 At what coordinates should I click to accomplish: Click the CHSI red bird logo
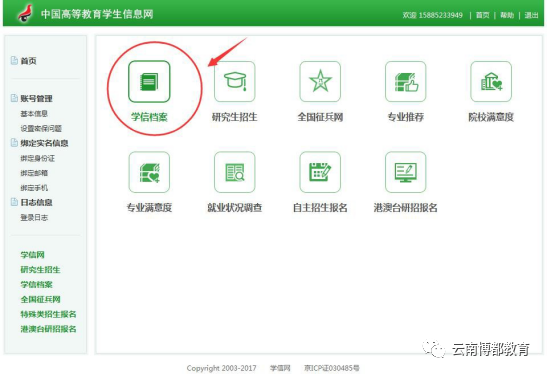click(25, 13)
